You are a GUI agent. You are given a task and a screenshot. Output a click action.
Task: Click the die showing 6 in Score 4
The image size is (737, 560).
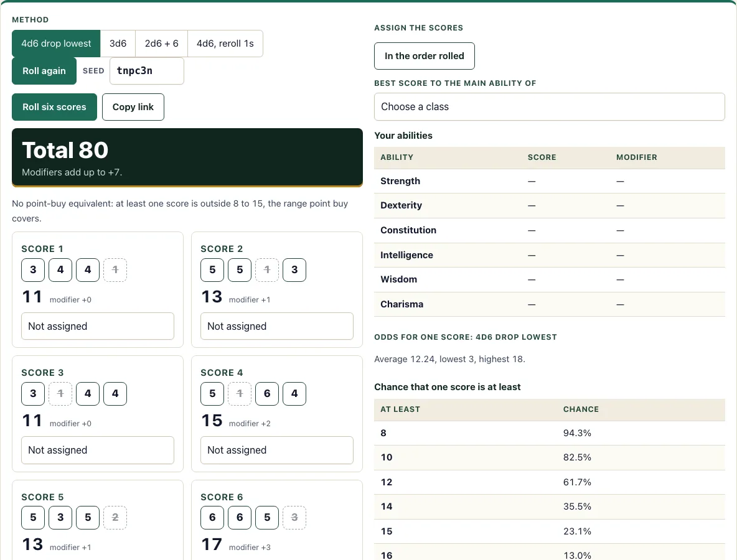click(x=267, y=394)
